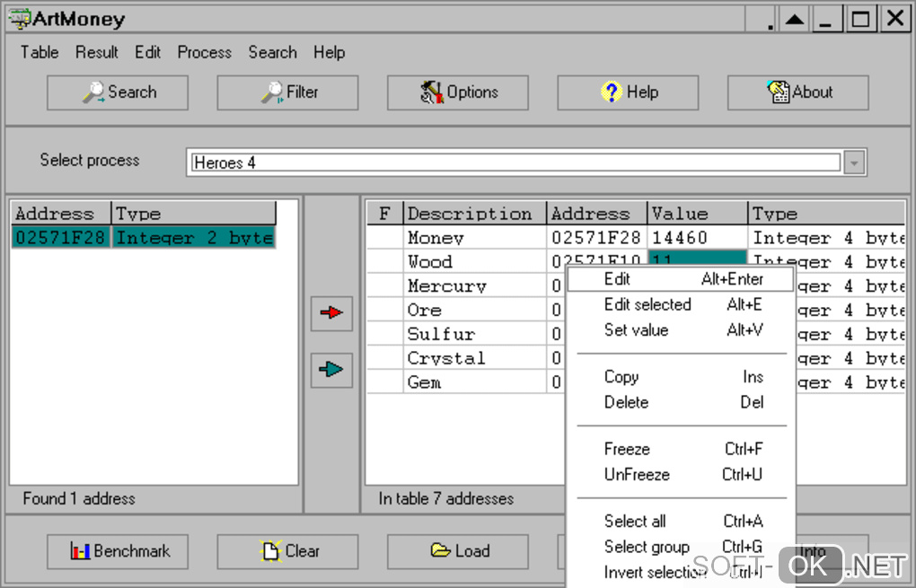Click the Integer 2 byte type cell
This screenshot has height=588, width=916.
point(193,238)
